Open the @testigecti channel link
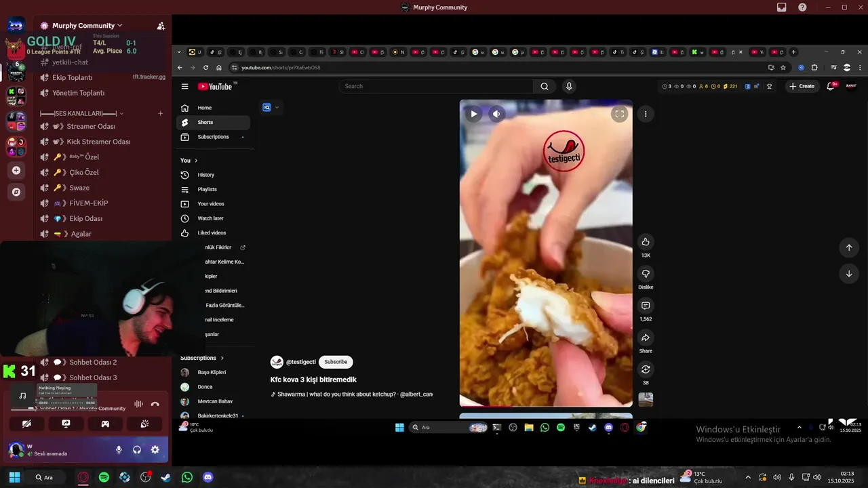The width and height of the screenshot is (868, 488). [301, 362]
